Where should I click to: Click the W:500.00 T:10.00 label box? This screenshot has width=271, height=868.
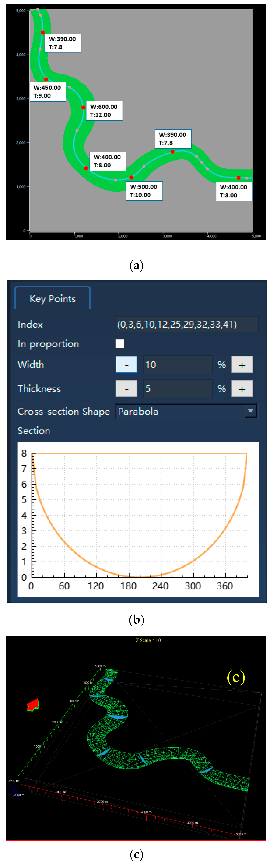point(144,191)
